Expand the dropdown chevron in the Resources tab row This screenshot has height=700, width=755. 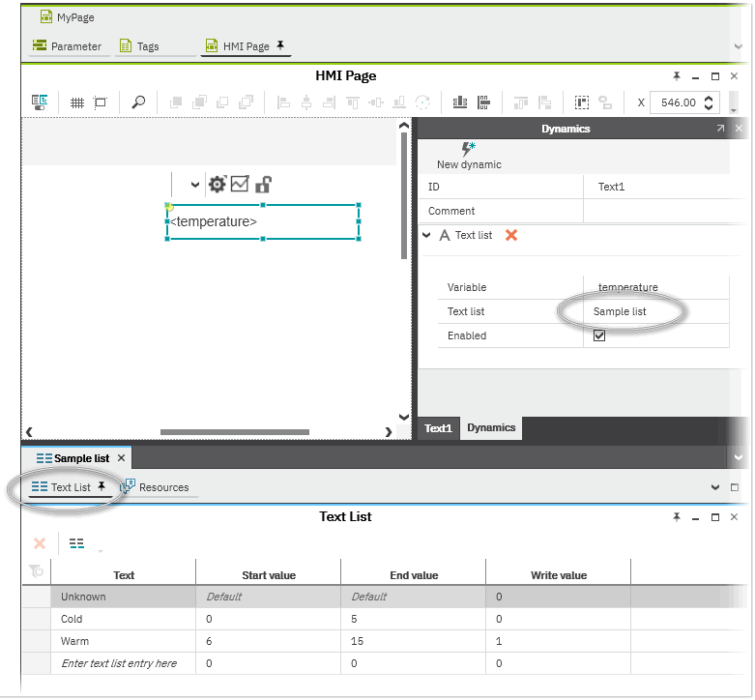(715, 487)
